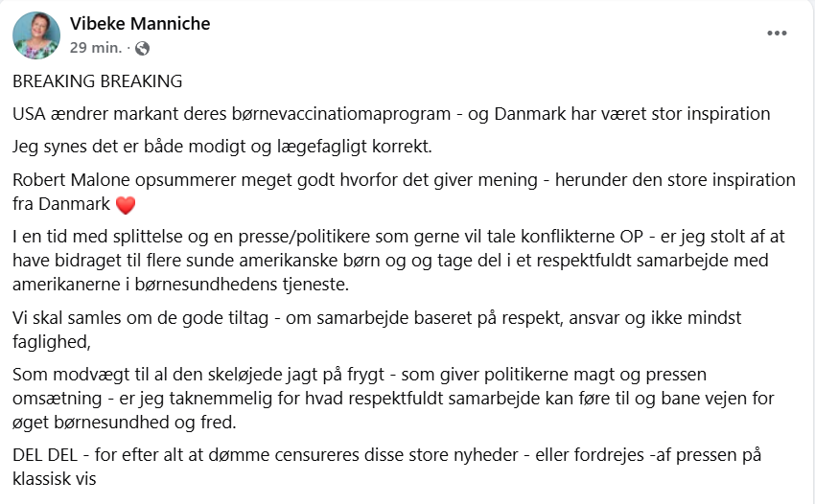Open the three-dot post options menu
The image size is (815, 504).
(x=777, y=34)
